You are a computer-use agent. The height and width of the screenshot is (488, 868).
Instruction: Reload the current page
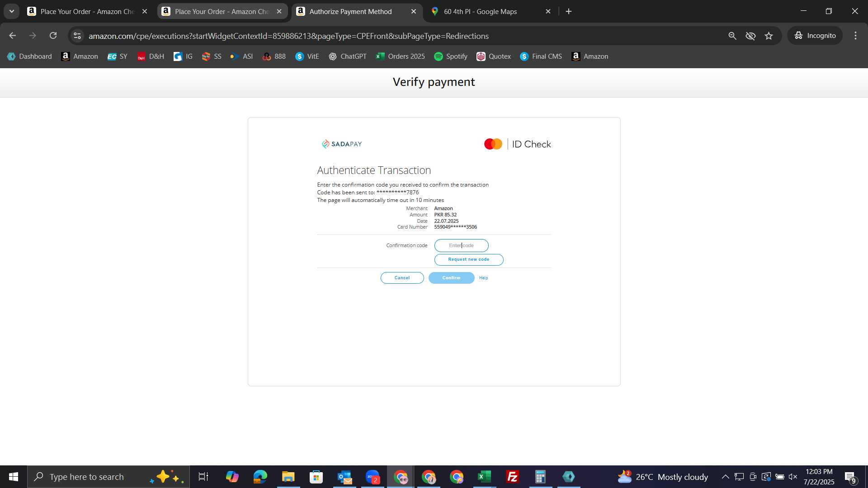(53, 36)
